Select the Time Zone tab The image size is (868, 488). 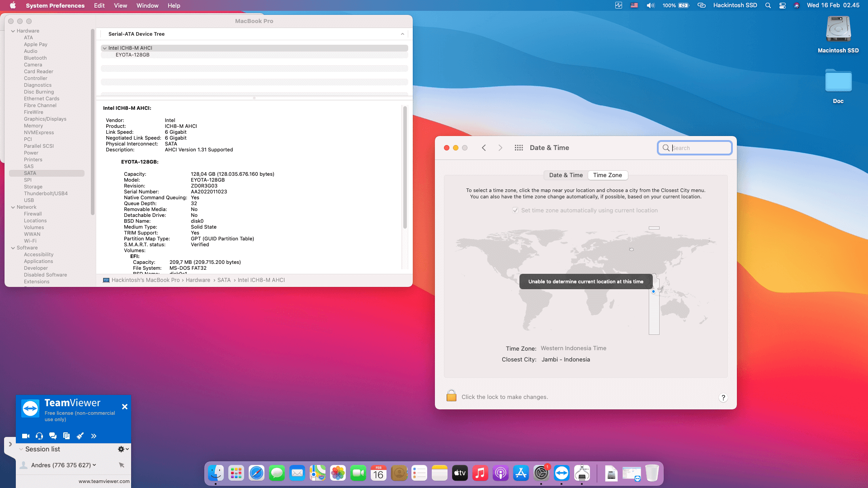pyautogui.click(x=608, y=175)
